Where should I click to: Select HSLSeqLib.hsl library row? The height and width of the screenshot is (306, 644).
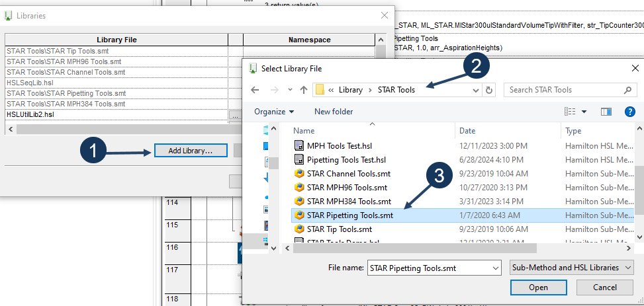tap(116, 83)
